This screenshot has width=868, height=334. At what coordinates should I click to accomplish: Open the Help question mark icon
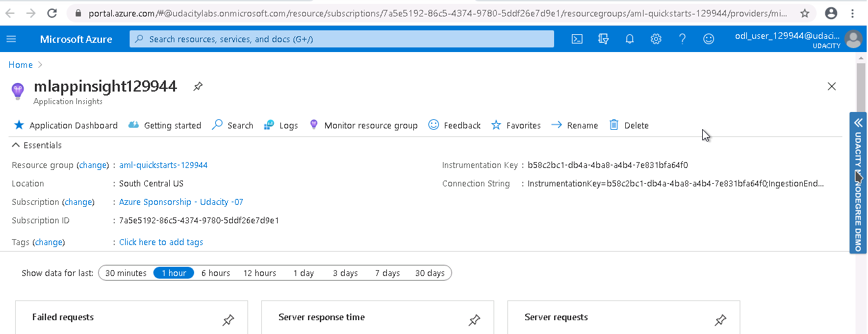[682, 39]
